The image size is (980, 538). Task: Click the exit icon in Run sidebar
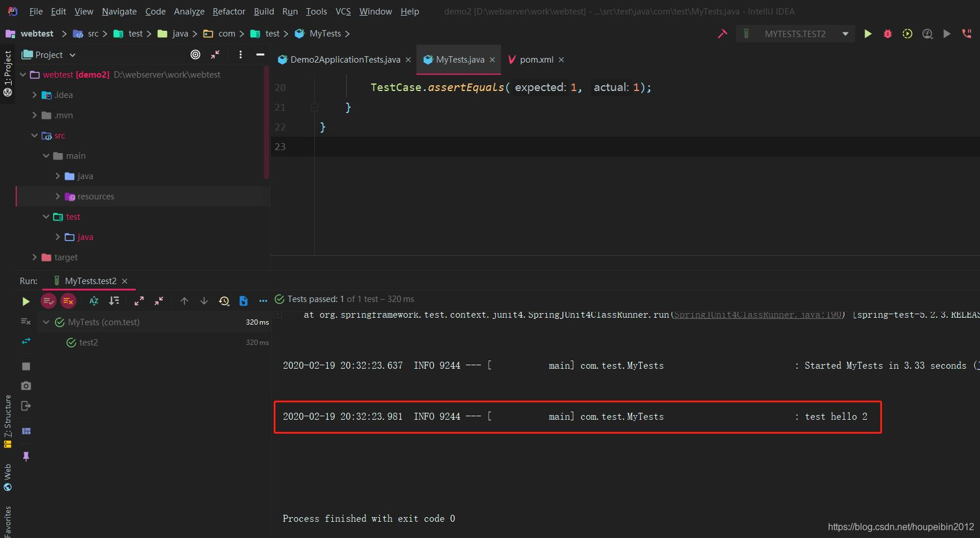[x=26, y=406]
